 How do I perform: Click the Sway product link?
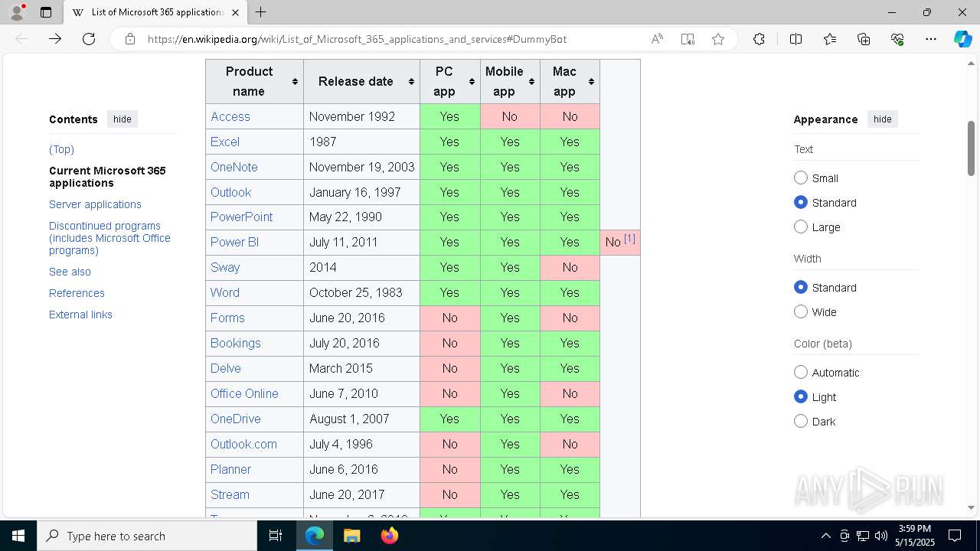pyautogui.click(x=225, y=267)
